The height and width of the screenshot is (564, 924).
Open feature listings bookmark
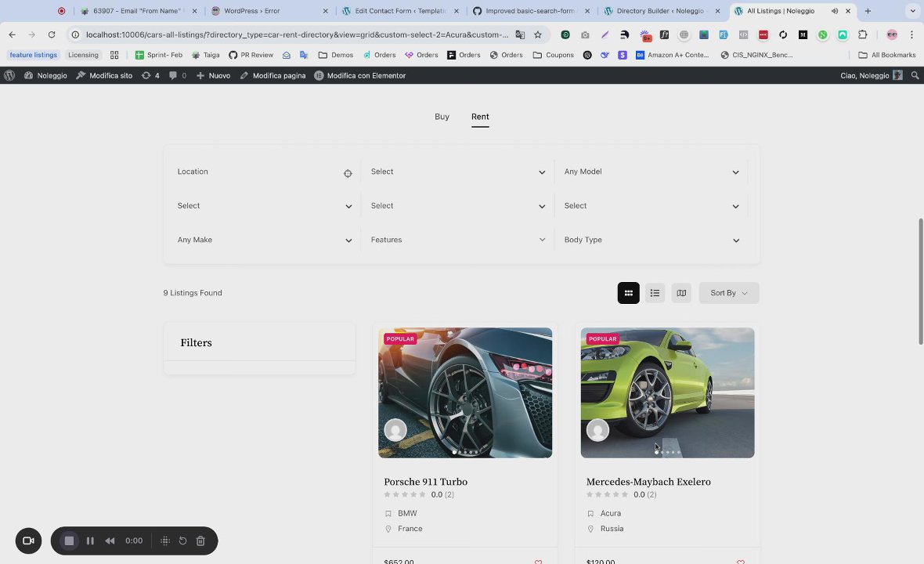click(34, 55)
